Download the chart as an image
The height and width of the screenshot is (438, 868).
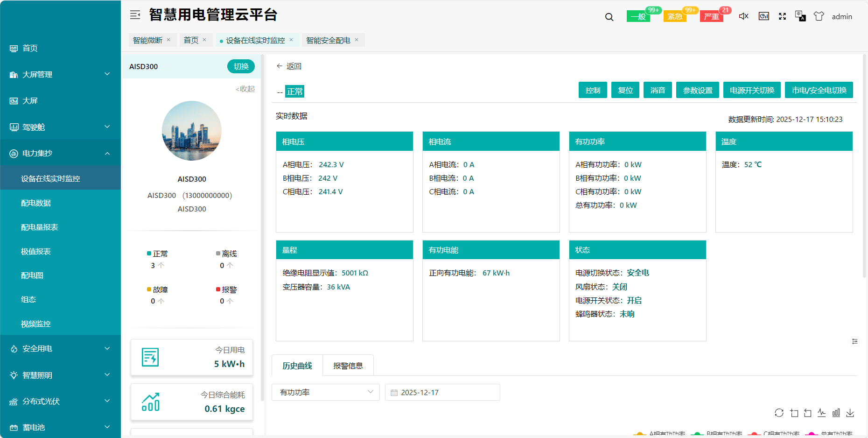pyautogui.click(x=850, y=413)
